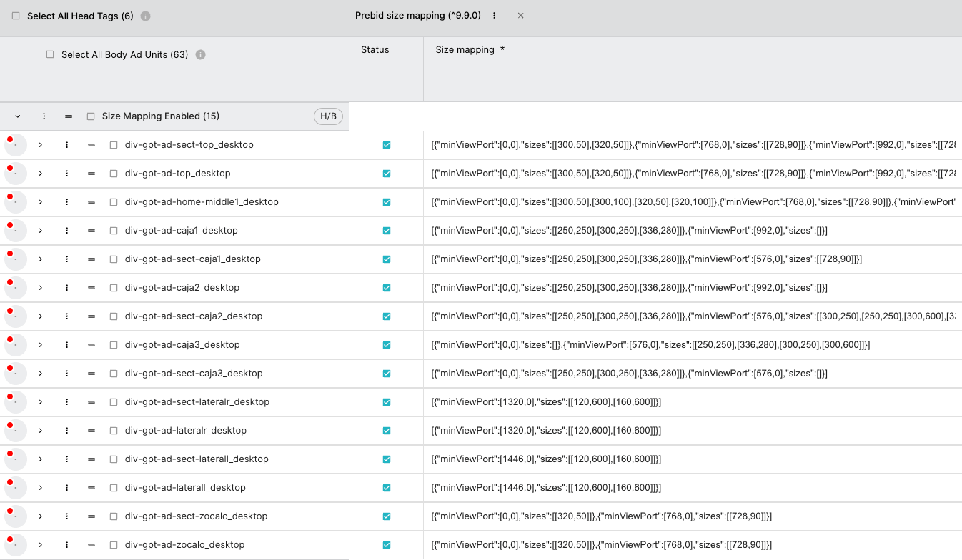962x560 pixels.
Task: Click the H/B badge on the group header
Action: (x=328, y=116)
